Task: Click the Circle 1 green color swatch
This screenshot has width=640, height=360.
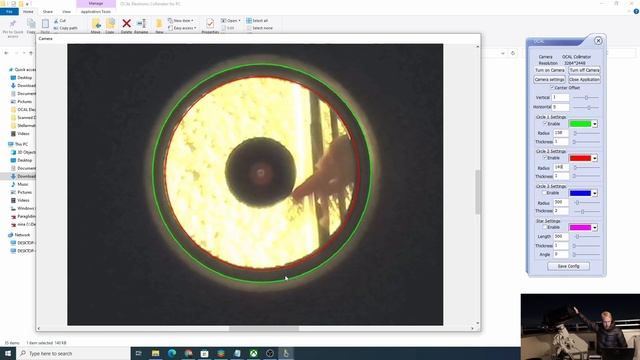Action: click(x=580, y=124)
